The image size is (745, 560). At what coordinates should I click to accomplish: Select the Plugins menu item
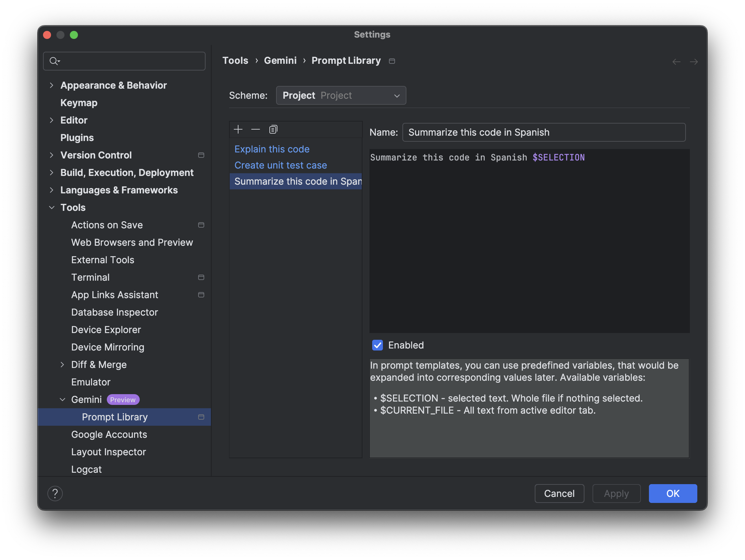(x=77, y=137)
